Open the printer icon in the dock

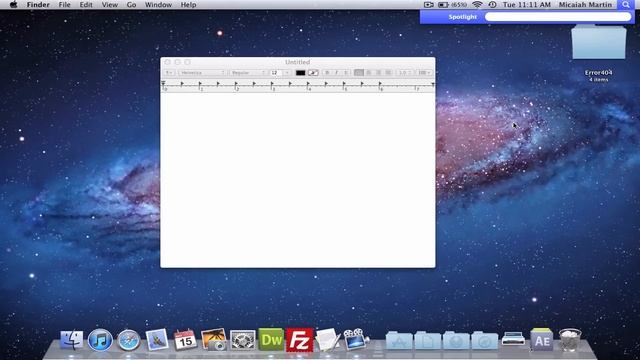[513, 340]
